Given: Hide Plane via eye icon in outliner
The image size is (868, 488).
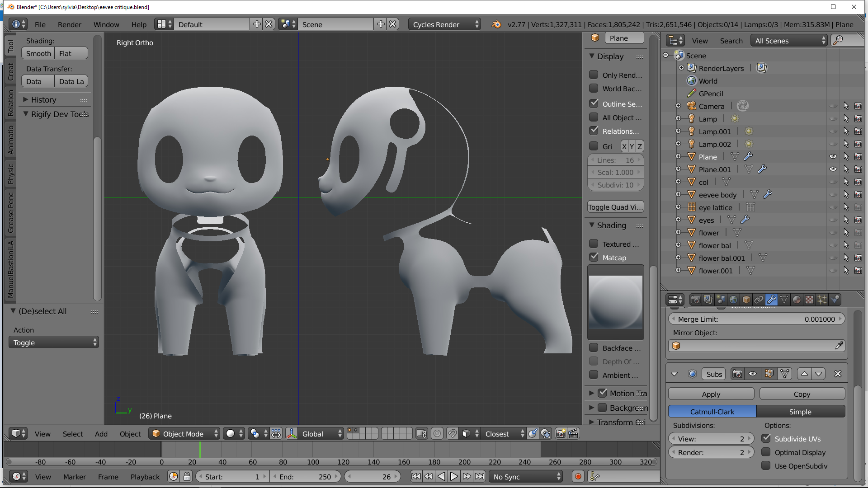Looking at the screenshot, I should pos(833,157).
